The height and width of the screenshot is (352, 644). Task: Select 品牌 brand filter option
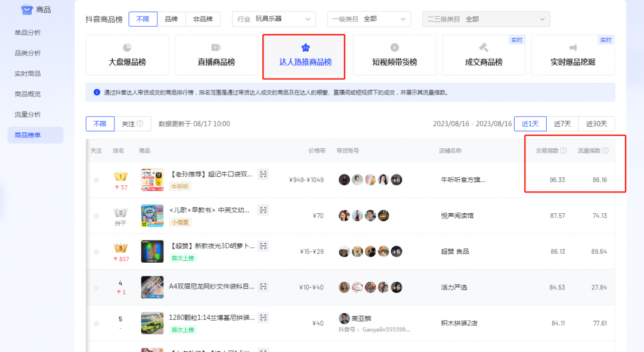tap(171, 19)
